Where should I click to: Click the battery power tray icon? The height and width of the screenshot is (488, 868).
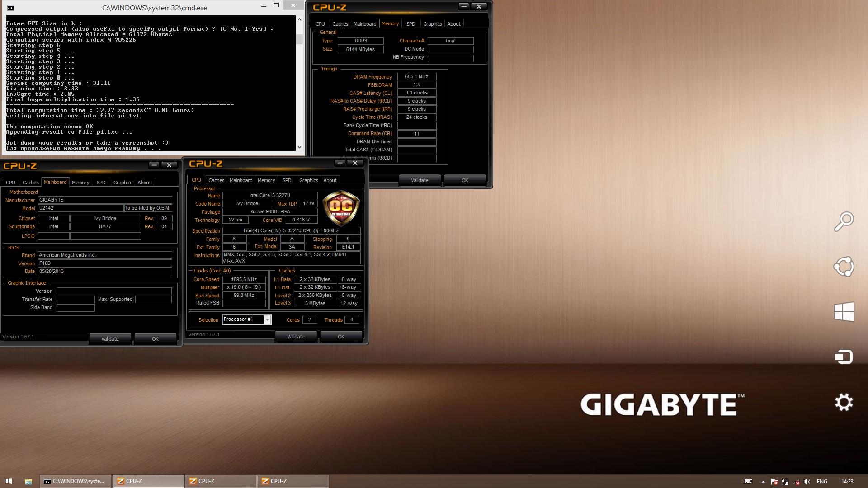[x=785, y=482]
